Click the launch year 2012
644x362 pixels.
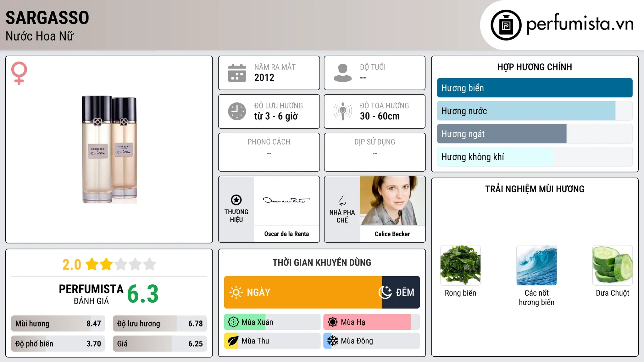(x=264, y=78)
